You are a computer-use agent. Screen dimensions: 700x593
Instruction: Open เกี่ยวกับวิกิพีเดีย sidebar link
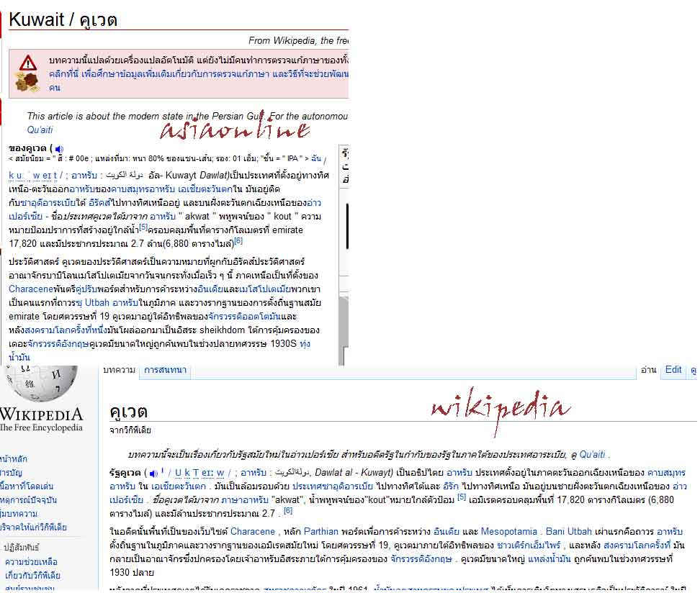pos(32,576)
